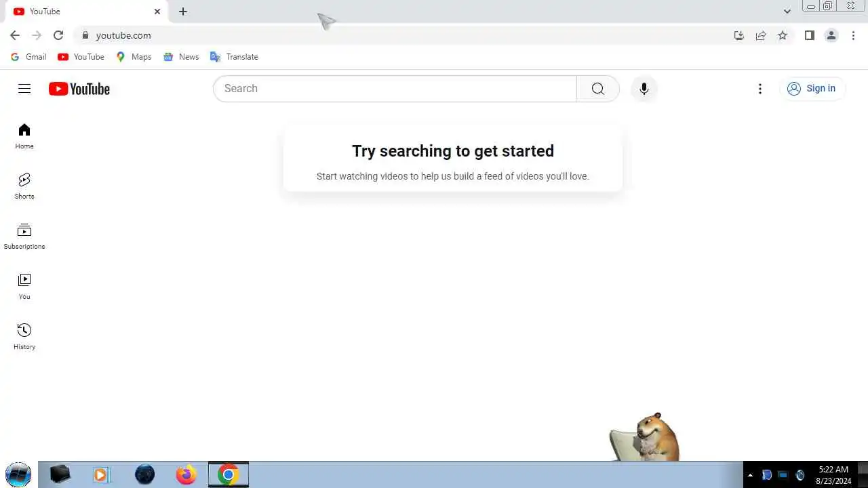
Task: Open the media player taskbar icon
Action: point(100,474)
